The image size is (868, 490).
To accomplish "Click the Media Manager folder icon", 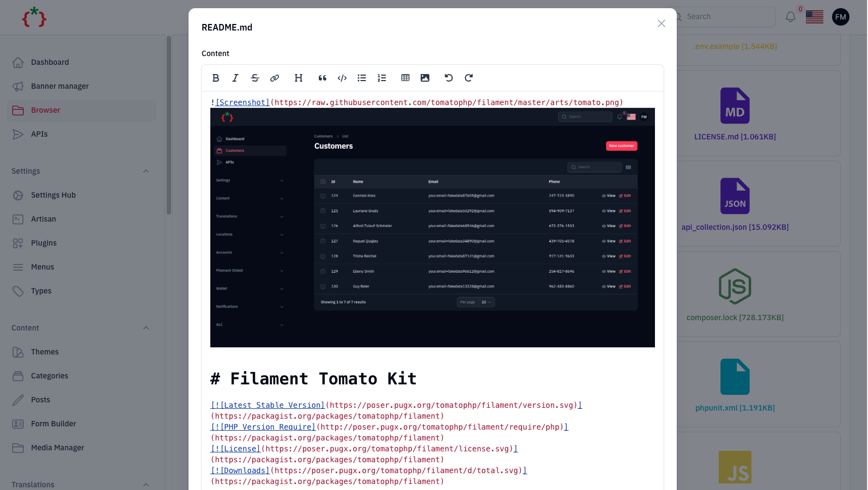I will click(18, 448).
